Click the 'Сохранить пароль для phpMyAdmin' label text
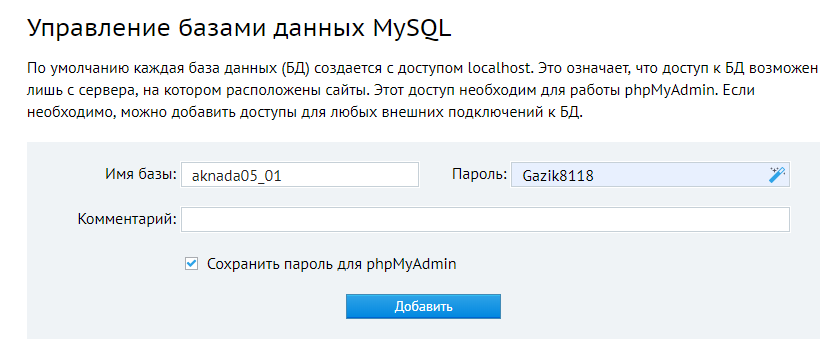 (331, 264)
